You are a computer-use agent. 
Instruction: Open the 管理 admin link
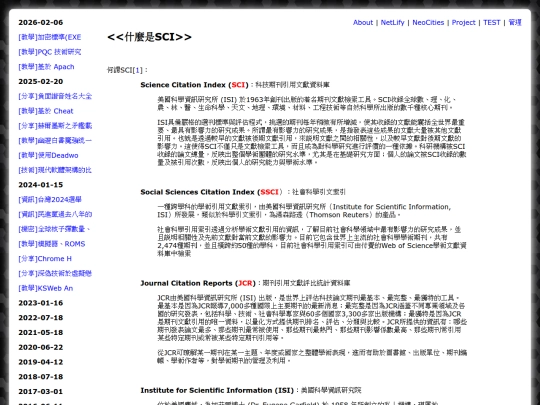515,22
